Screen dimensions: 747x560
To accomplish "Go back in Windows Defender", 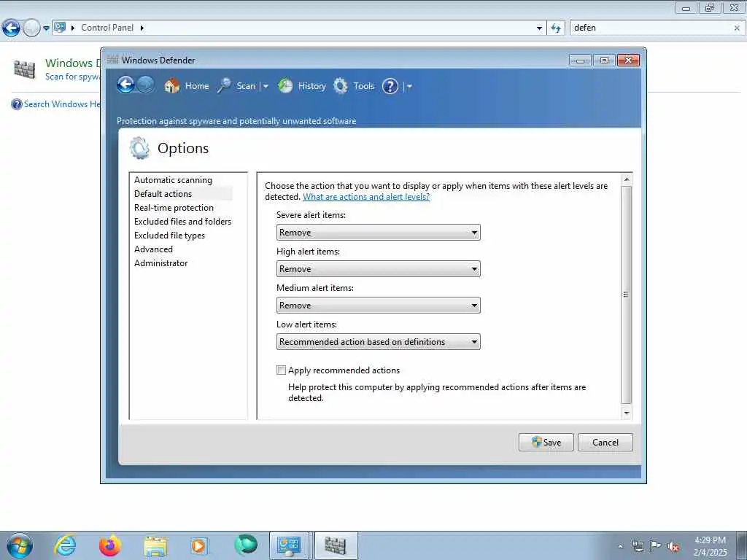I will coord(125,85).
